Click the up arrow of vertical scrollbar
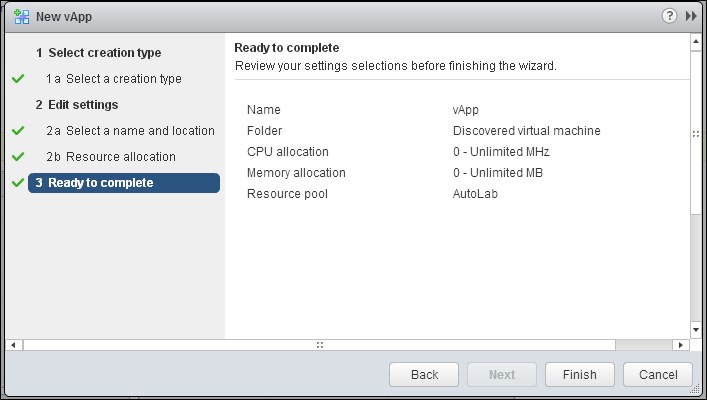The width and height of the screenshot is (707, 400). click(x=696, y=42)
